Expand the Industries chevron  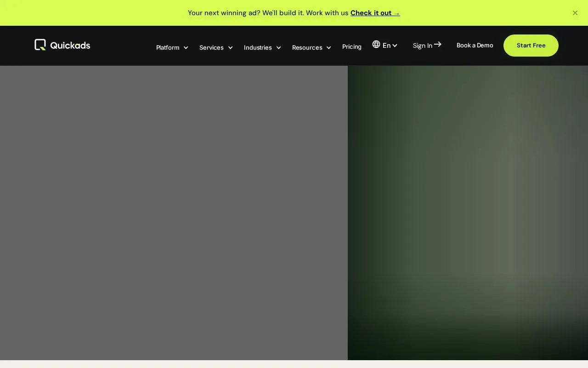278,48
